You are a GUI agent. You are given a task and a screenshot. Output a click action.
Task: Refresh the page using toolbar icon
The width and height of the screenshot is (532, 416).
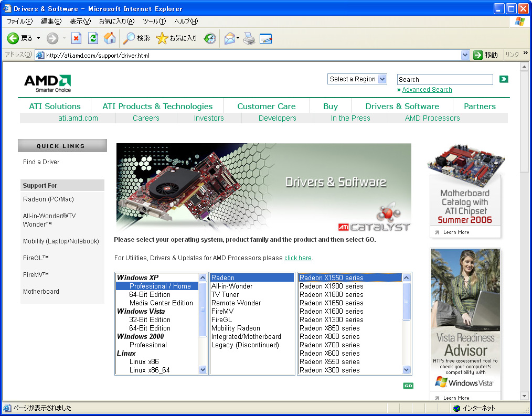93,38
